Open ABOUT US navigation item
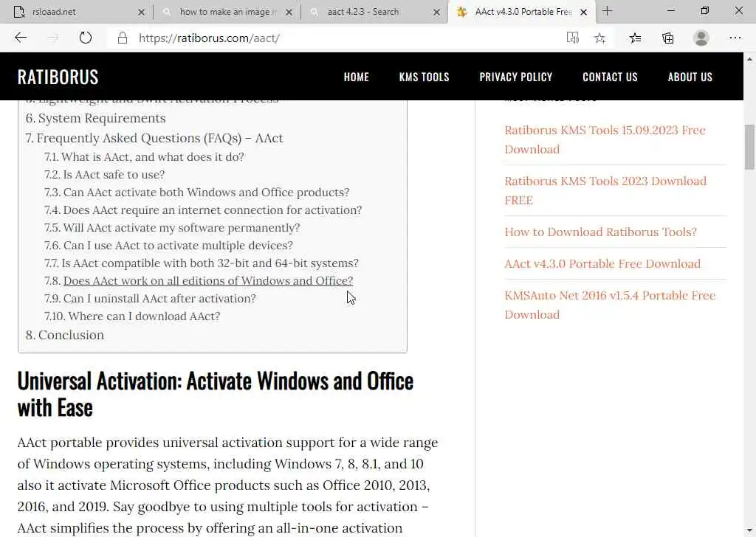This screenshot has height=537, width=756. pyautogui.click(x=690, y=77)
